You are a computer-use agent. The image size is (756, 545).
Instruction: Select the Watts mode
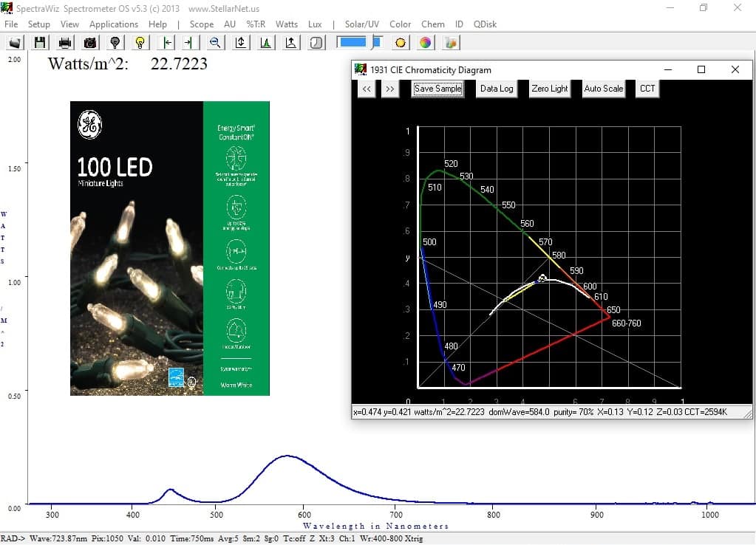click(x=287, y=24)
